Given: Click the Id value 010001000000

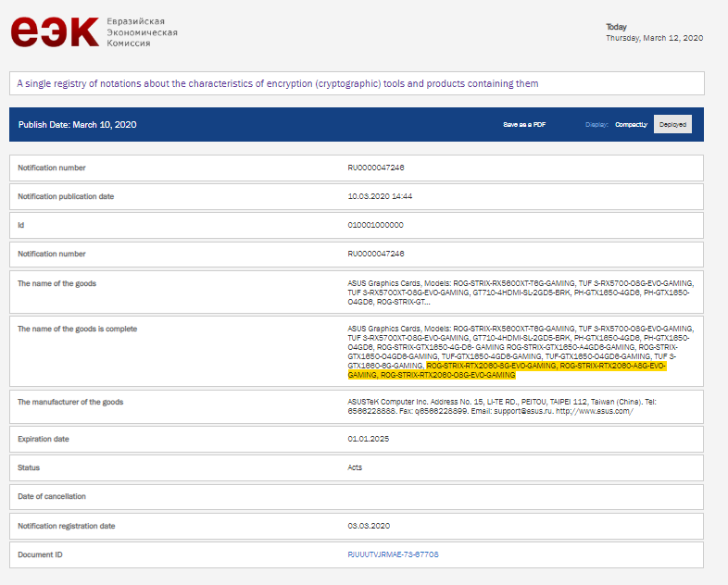Looking at the screenshot, I should click(x=375, y=225).
